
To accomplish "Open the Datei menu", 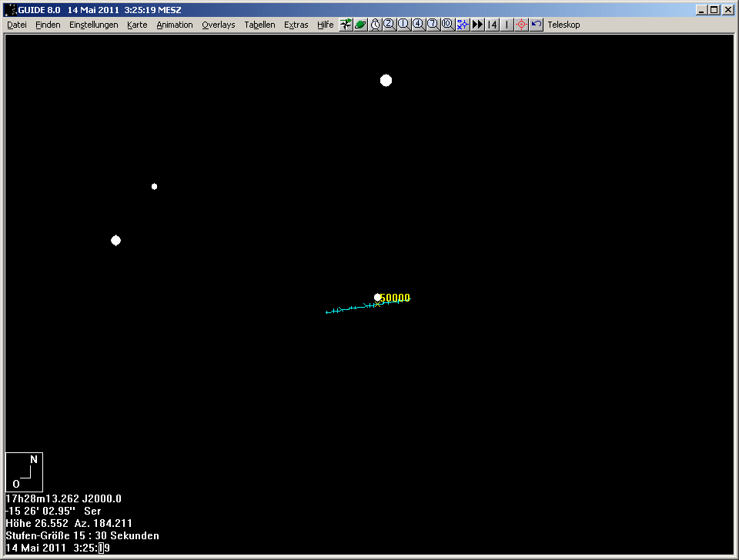I will (x=17, y=25).
